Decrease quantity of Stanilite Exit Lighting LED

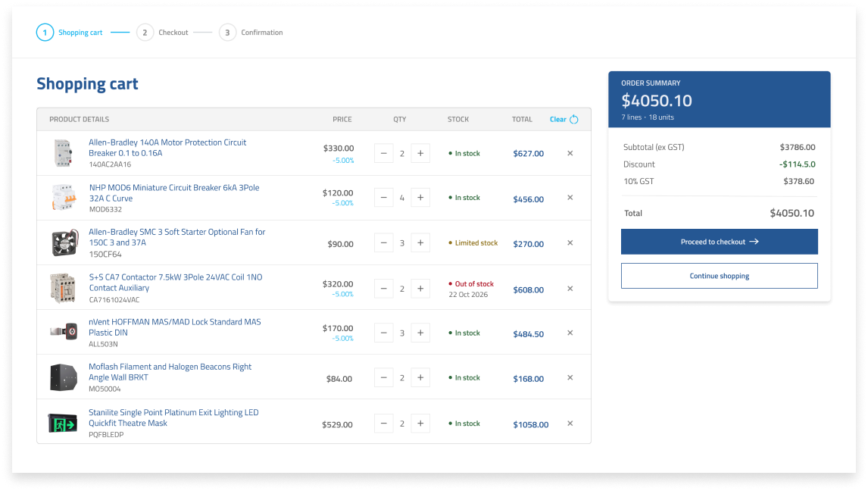(x=383, y=424)
